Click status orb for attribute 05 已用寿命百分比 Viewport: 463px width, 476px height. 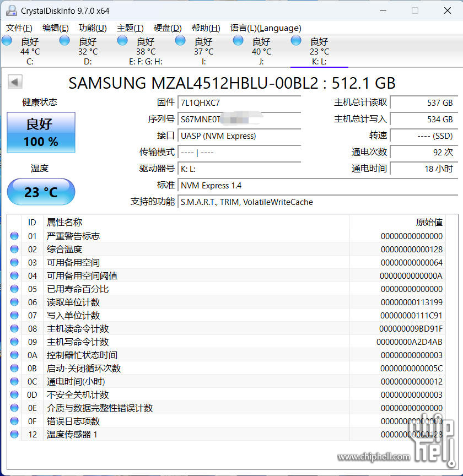pos(14,289)
